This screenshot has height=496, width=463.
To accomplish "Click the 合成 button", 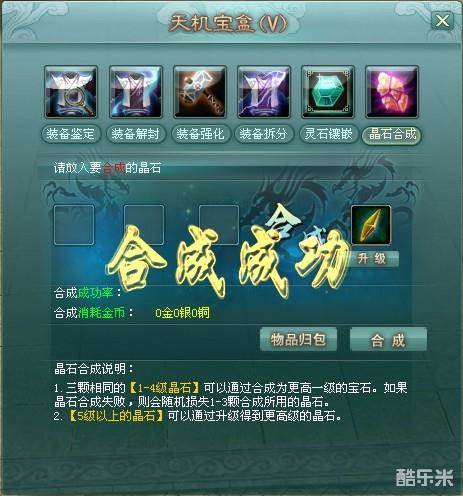I will coord(388,340).
